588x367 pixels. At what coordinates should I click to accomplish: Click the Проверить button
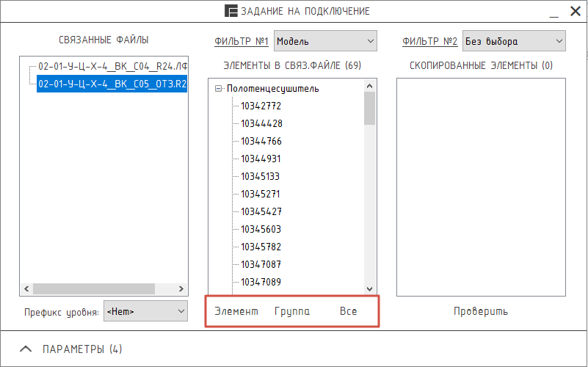tap(481, 311)
